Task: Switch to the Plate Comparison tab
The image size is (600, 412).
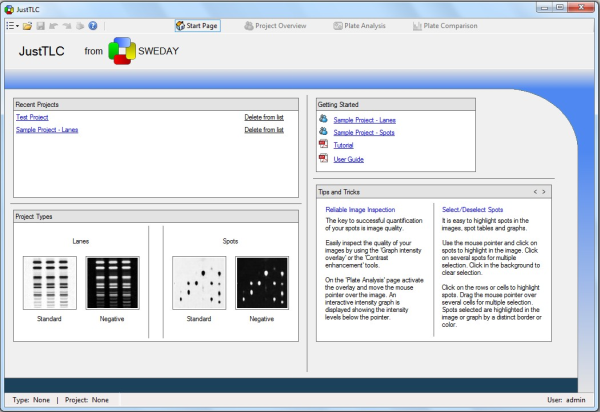Action: pos(445,26)
